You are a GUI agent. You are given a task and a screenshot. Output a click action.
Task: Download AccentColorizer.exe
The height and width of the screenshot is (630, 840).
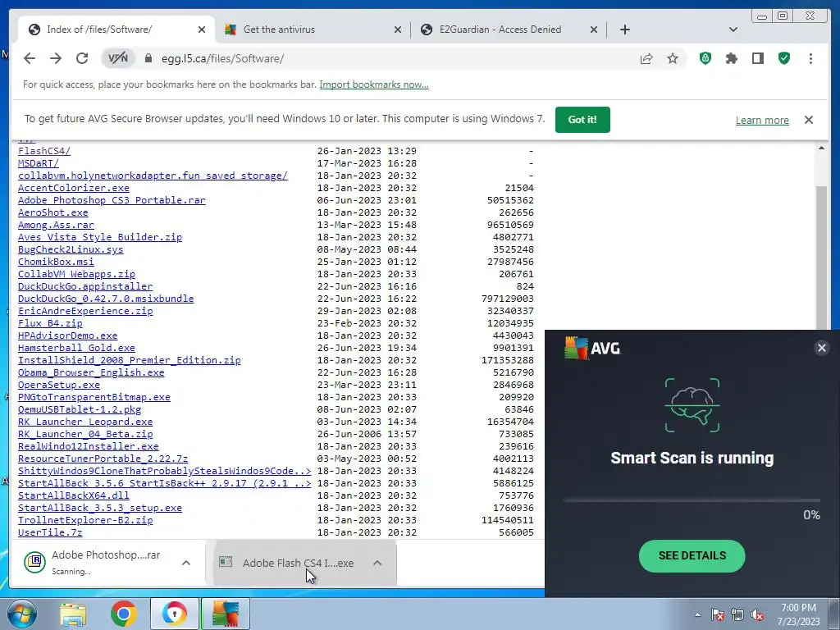pyautogui.click(x=73, y=188)
